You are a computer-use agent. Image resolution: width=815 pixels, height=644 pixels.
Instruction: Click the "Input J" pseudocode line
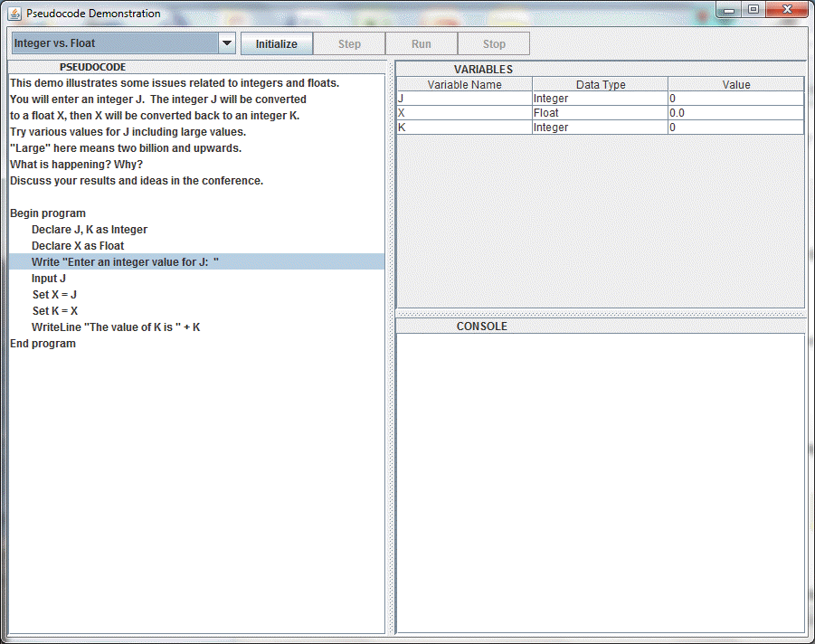(49, 279)
